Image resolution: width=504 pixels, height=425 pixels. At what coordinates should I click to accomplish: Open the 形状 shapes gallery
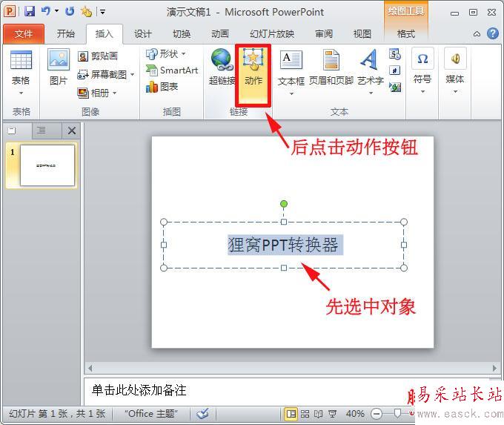pos(165,53)
